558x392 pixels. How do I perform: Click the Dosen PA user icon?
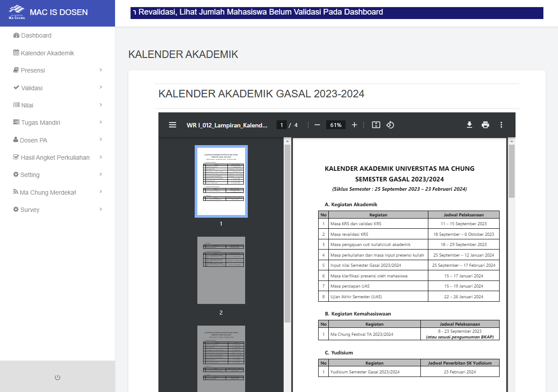pos(16,140)
